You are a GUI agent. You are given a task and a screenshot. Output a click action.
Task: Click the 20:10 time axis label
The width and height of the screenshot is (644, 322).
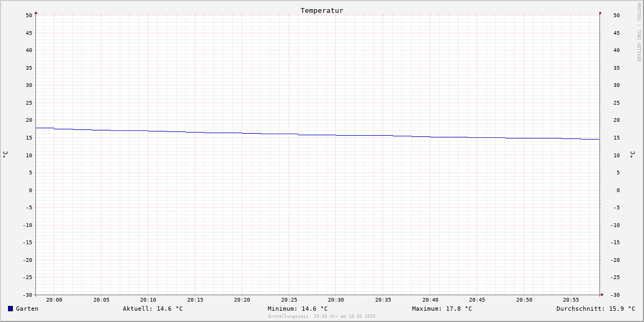(x=148, y=300)
